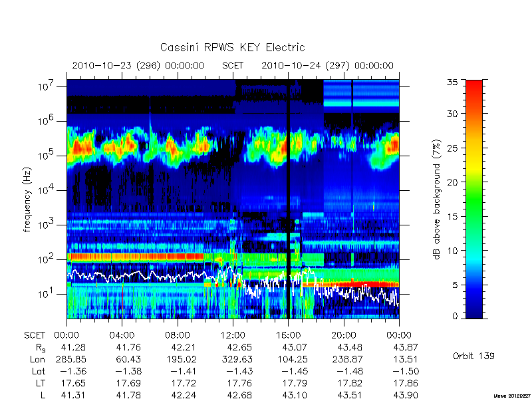
Task: Click the Lon value 238.87
Action: (x=347, y=359)
